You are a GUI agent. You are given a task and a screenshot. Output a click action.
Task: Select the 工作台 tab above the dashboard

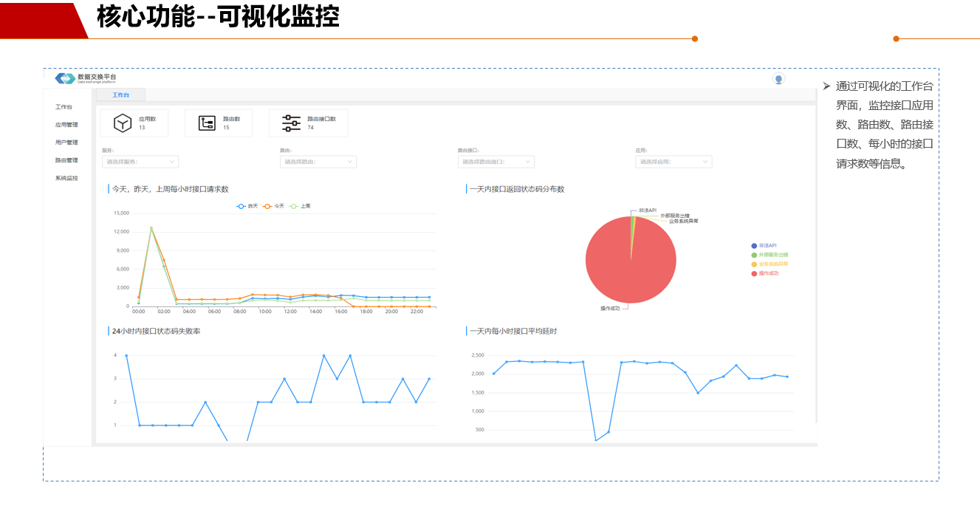[120, 95]
